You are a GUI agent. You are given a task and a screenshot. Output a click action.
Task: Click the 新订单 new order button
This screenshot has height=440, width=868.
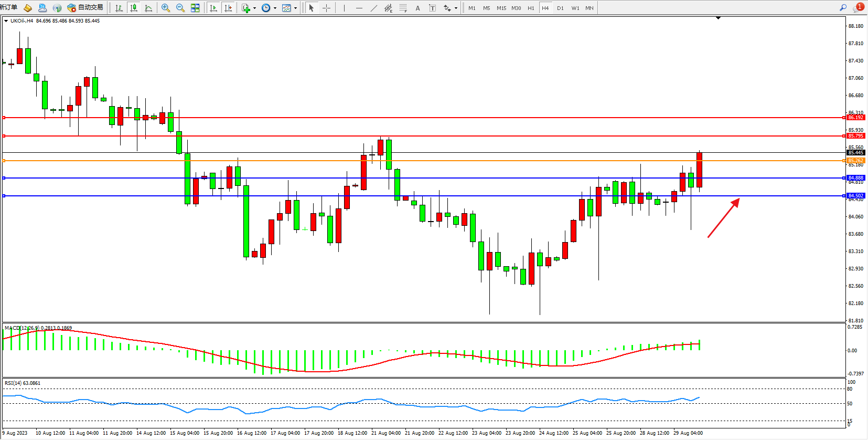9,7
